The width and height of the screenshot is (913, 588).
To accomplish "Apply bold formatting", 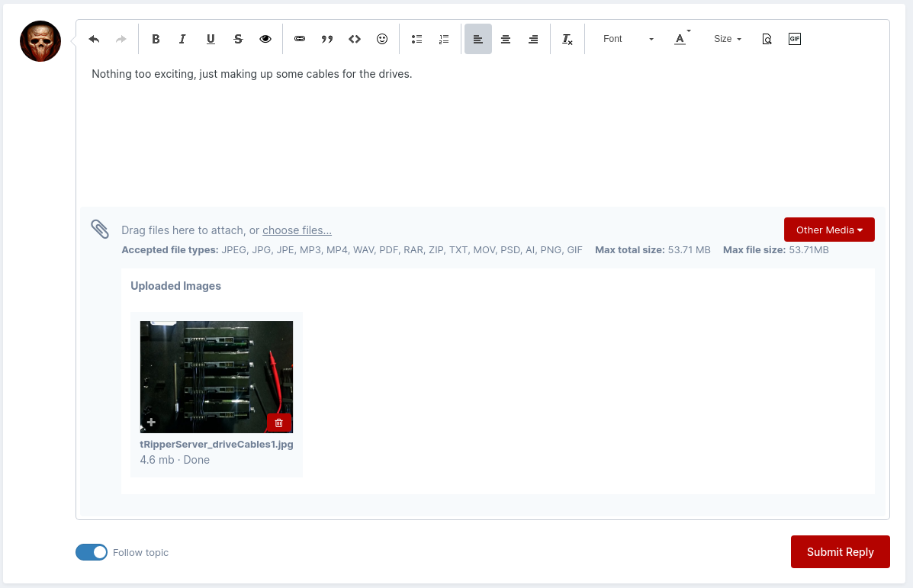I will (156, 39).
